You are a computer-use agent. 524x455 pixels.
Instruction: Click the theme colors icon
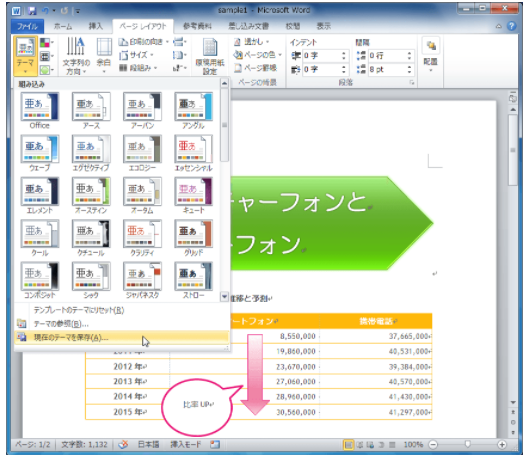click(x=45, y=43)
